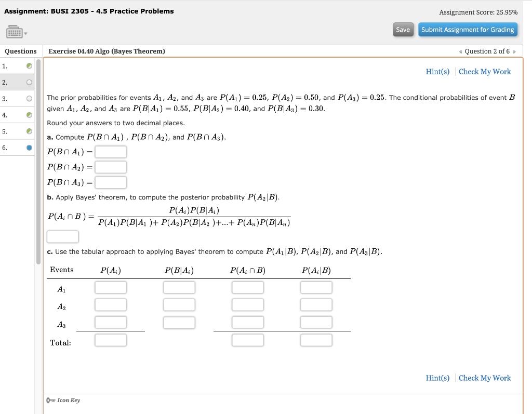This screenshot has height=414, width=532.
Task: Toggle the green completion marker for question 5
Action: [29, 131]
